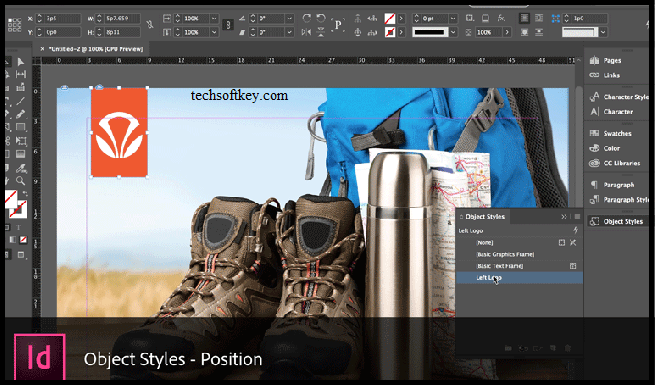Flip the object vertically

pos(321,32)
